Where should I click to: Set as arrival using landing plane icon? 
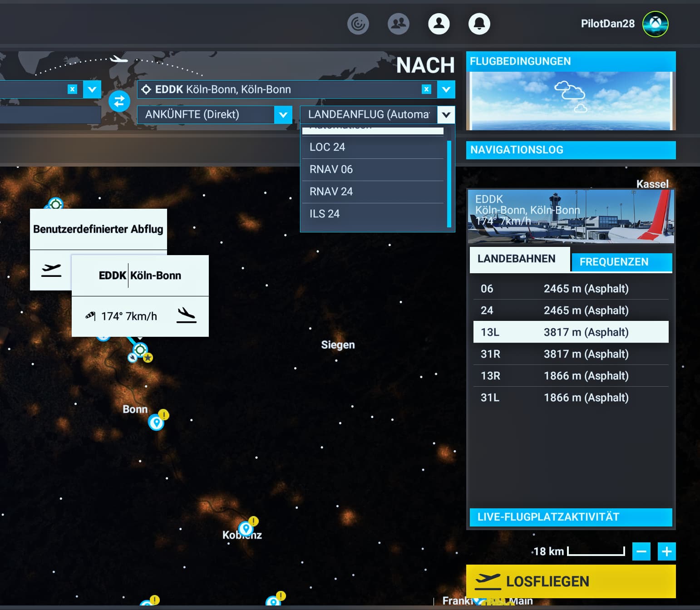[186, 315]
